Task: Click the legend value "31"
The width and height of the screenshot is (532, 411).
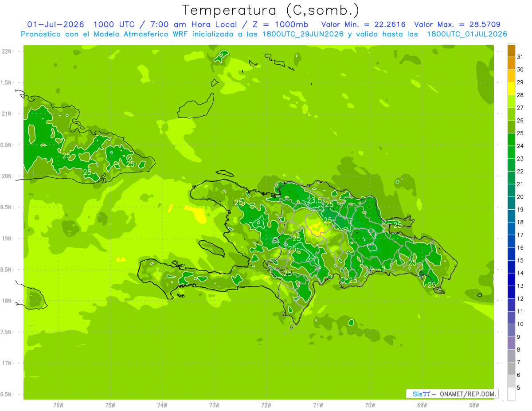Action: click(x=520, y=57)
